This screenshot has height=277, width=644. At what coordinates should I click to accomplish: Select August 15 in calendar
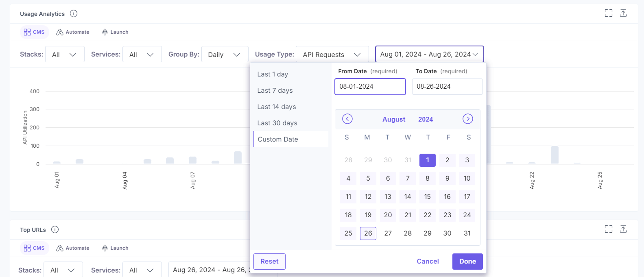point(427,196)
